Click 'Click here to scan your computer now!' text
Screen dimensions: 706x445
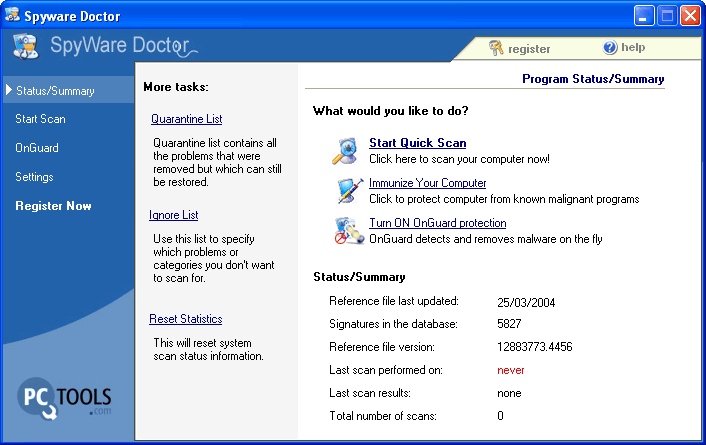[x=459, y=159]
